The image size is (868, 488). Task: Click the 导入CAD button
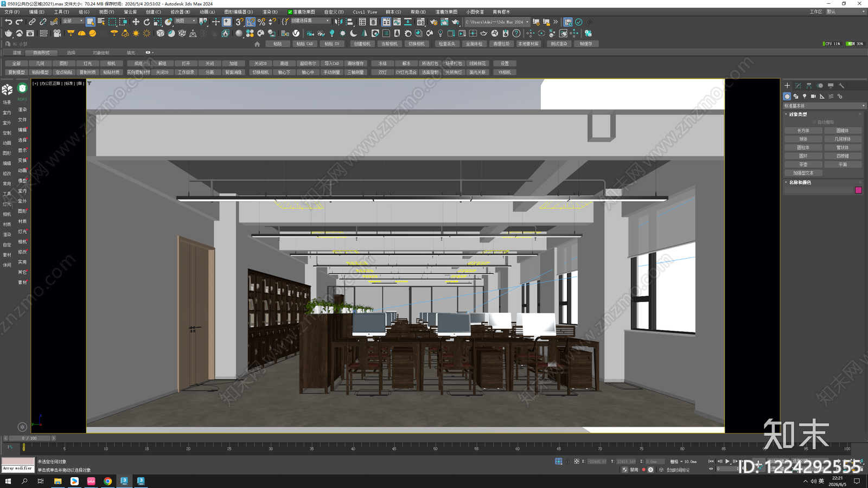[x=331, y=63]
